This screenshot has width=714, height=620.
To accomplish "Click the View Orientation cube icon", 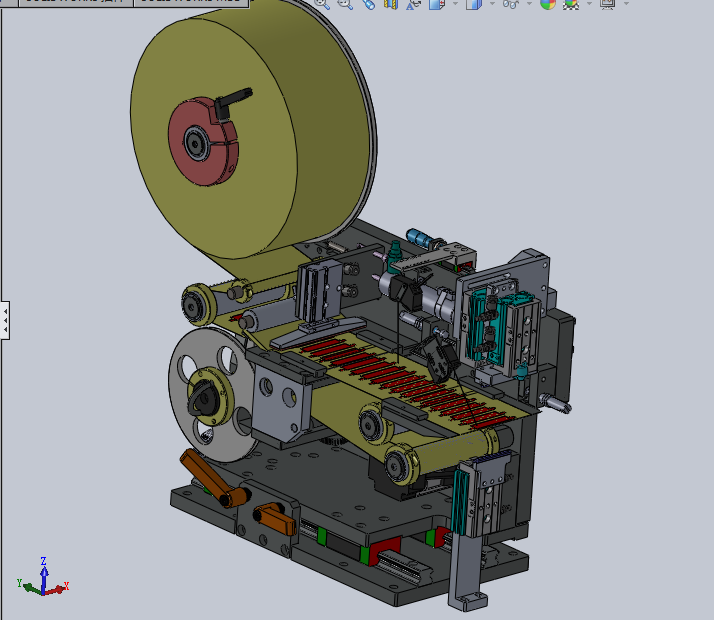I will (437, 4).
